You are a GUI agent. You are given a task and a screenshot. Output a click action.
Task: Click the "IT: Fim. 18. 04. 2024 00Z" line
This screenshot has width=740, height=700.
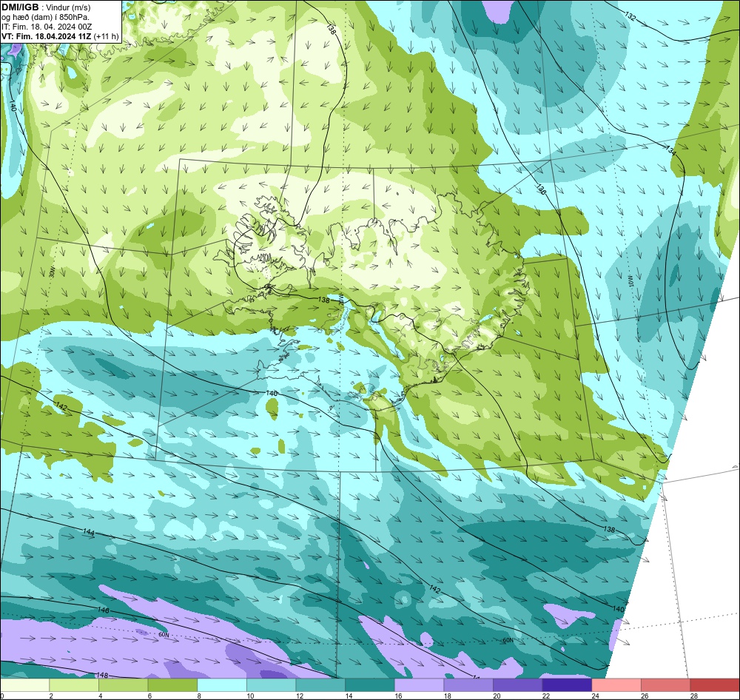point(47,27)
